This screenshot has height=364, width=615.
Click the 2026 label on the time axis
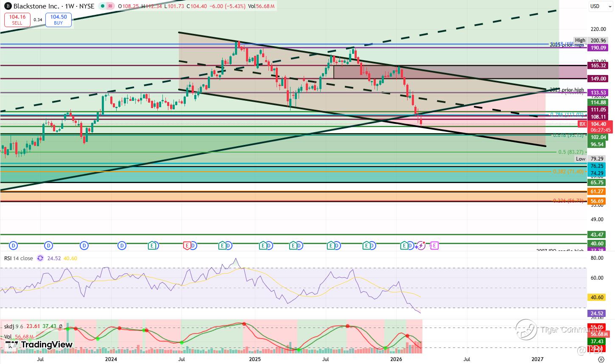click(x=396, y=359)
